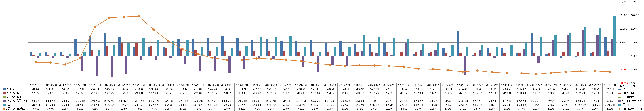Click the tallest teal 営業CF bar for 2021/03/31

click(x=615, y=36)
